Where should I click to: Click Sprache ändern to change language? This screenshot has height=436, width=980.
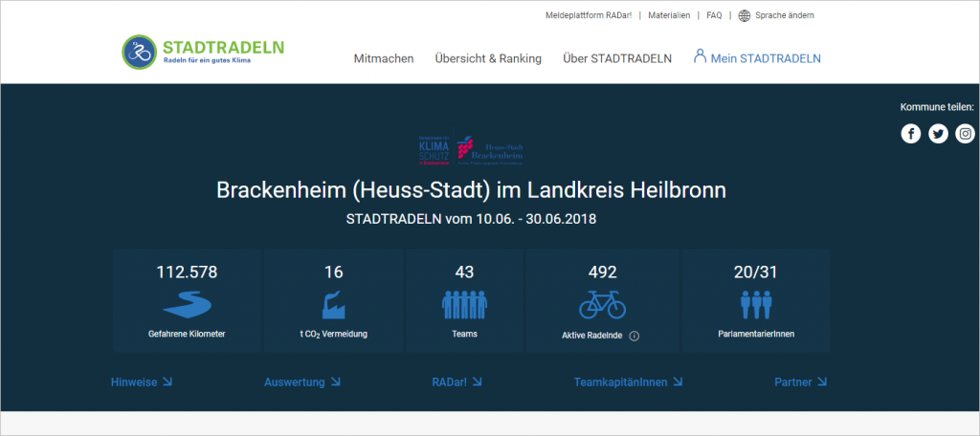pyautogui.click(x=785, y=15)
